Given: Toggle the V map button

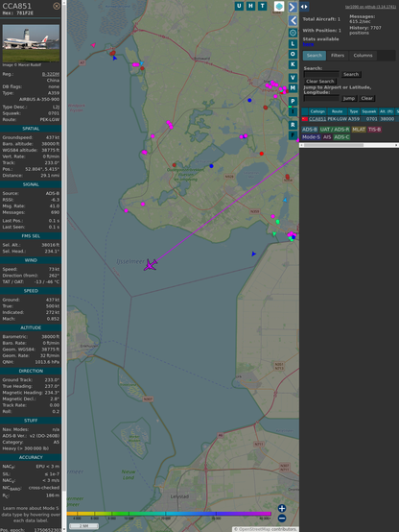Looking at the screenshot, I should (x=293, y=78).
